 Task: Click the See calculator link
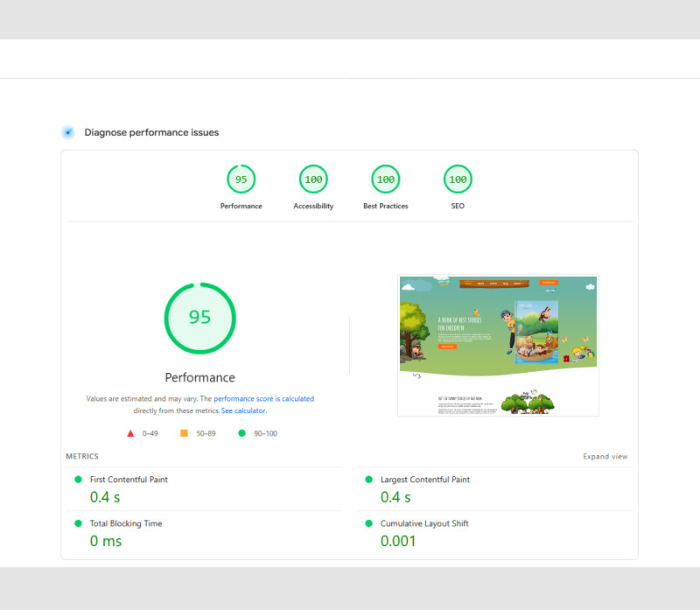coord(243,410)
